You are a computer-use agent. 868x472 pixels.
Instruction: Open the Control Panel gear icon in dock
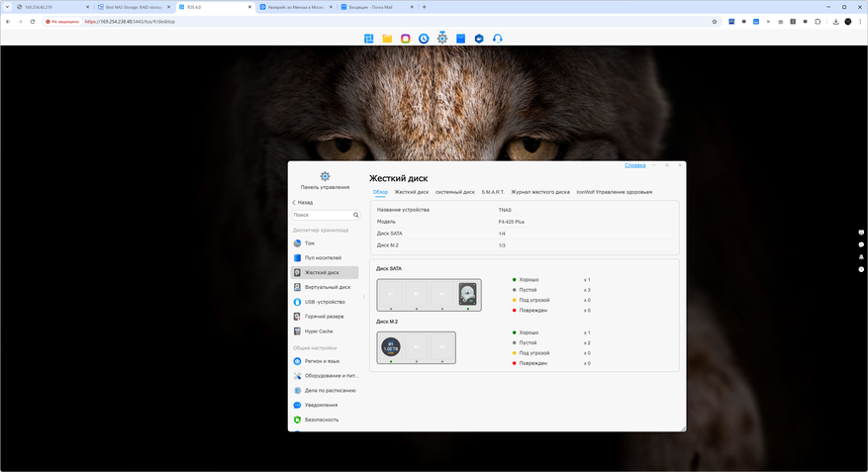click(442, 38)
